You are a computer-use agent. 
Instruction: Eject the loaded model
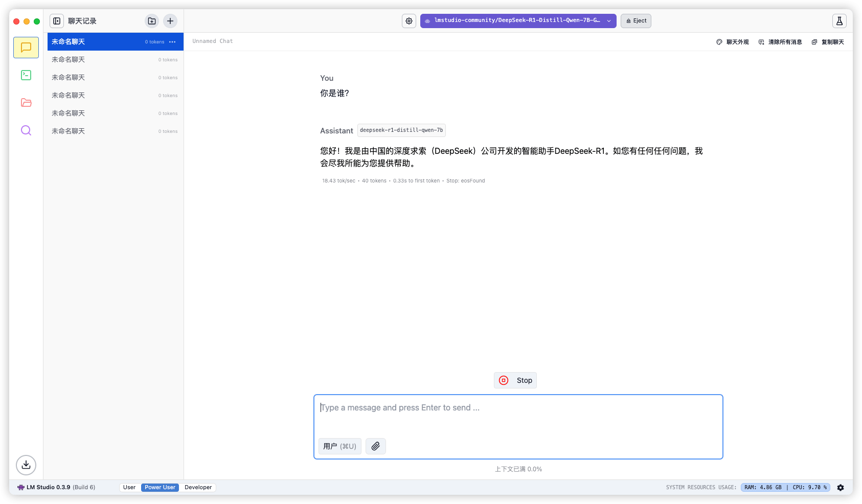tap(636, 21)
